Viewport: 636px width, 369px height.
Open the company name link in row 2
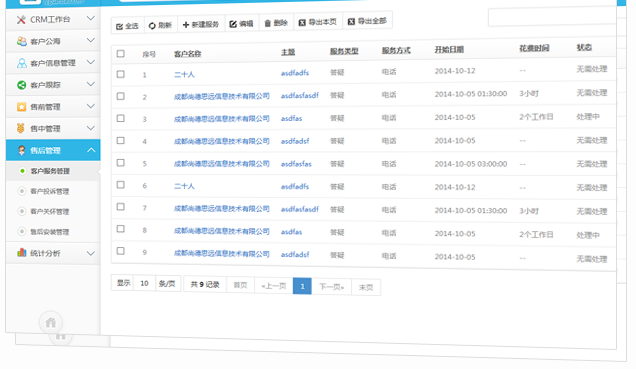coord(221,97)
